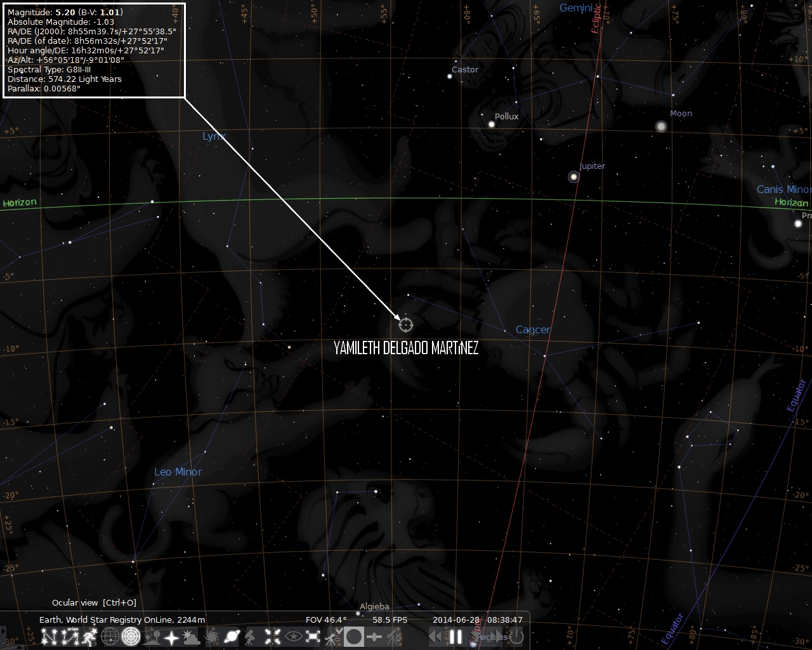
Task: Switch to full-screen mode
Action: (x=313, y=636)
